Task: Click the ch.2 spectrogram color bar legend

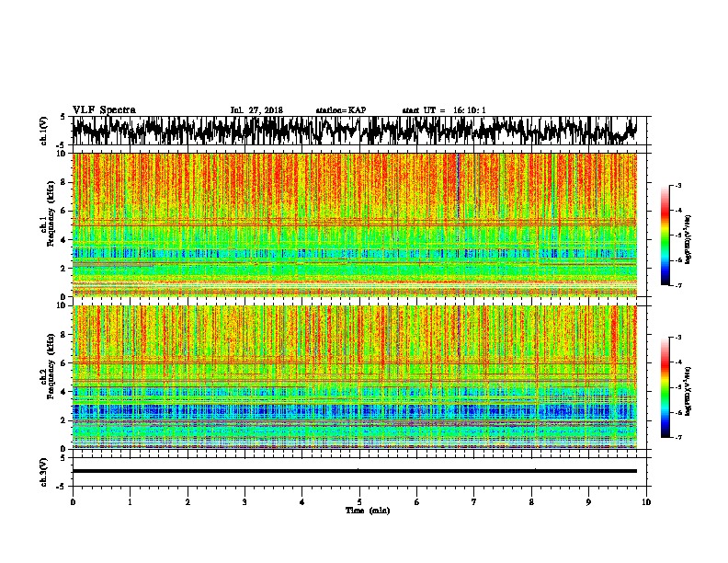Action: tap(665, 387)
